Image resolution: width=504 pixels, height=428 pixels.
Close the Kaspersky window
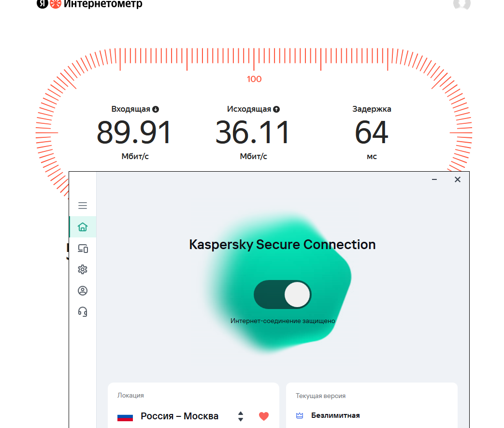pyautogui.click(x=458, y=179)
